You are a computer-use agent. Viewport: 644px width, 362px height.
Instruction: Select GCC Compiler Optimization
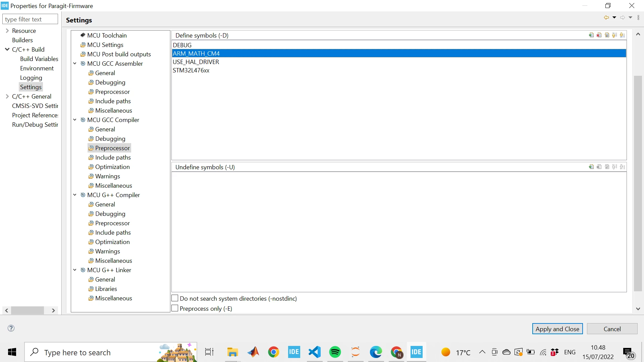(109, 167)
